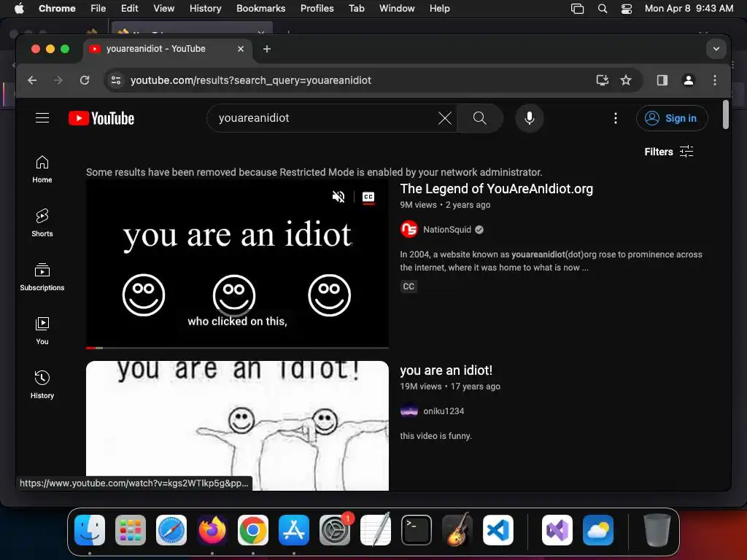This screenshot has width=747, height=560.
Task: Click the youareanidiot - YouTube tab title
Action: click(x=156, y=49)
